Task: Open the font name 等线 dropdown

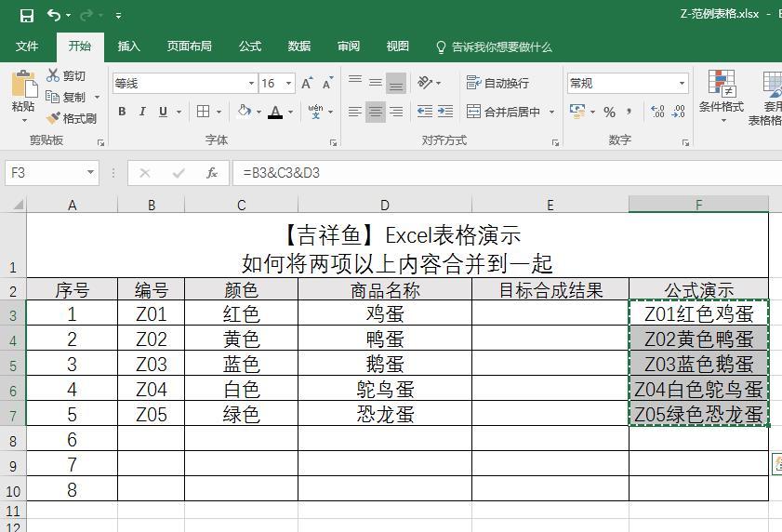Action: 251,84
